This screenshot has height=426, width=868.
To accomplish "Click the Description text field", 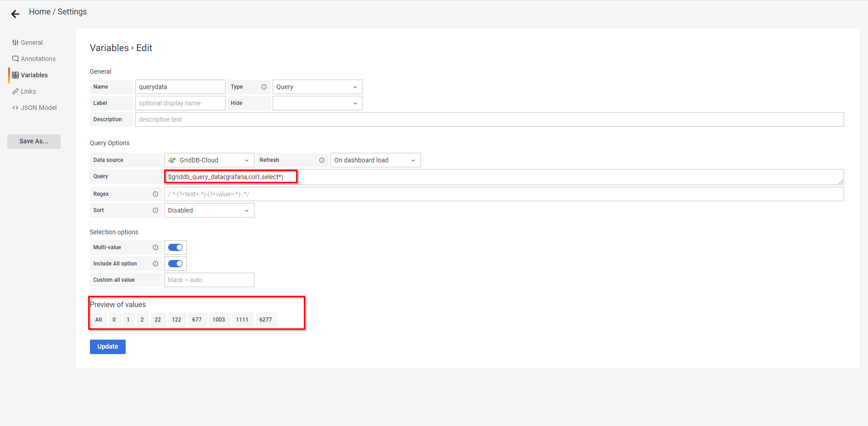I will pyautogui.click(x=489, y=119).
